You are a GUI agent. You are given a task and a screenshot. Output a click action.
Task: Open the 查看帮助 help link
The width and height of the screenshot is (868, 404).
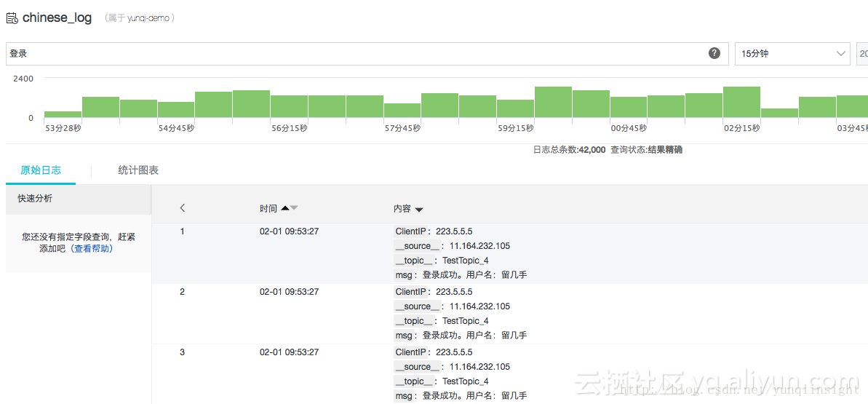(92, 249)
